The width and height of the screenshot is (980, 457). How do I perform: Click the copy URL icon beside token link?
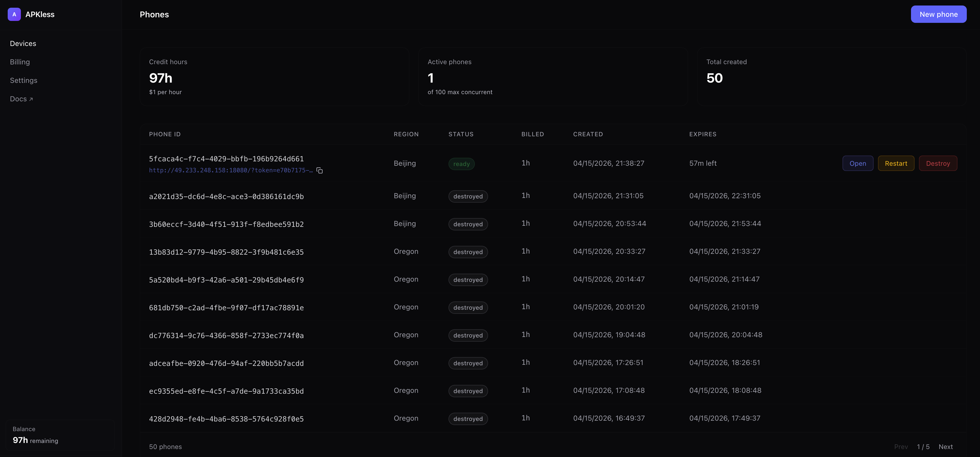320,171
